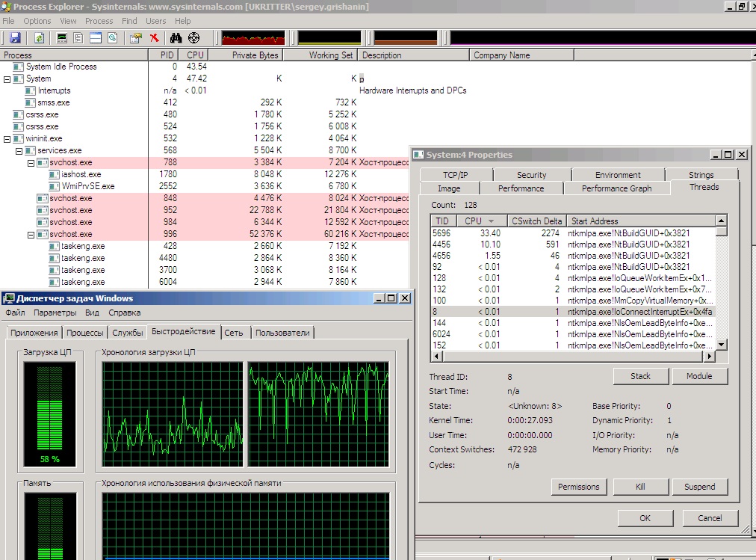
Task: Click the Suspend thread button
Action: point(699,487)
